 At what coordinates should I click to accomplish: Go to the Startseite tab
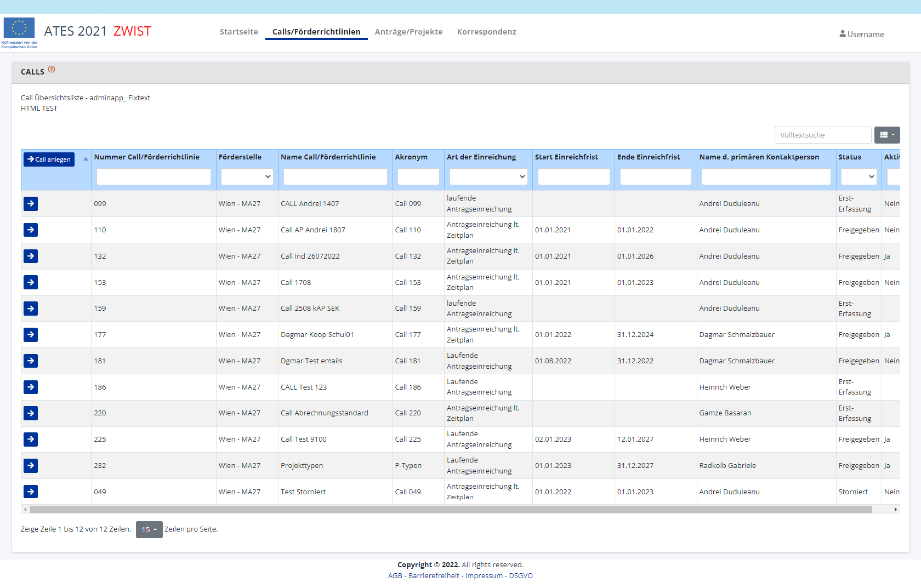(238, 32)
